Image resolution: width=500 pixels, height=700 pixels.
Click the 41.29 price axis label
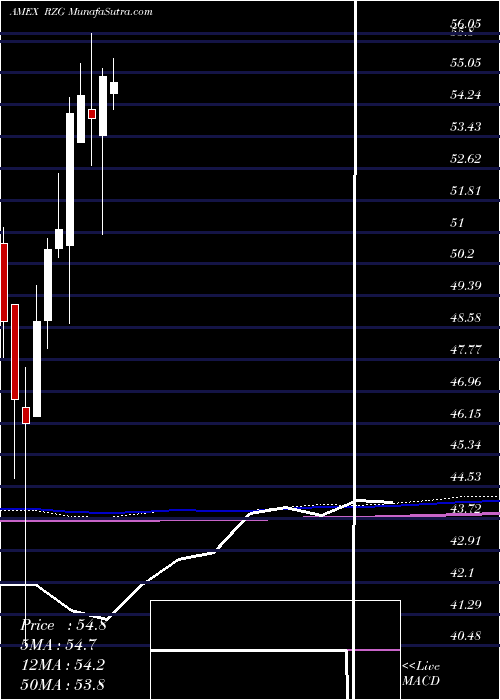coord(465,605)
